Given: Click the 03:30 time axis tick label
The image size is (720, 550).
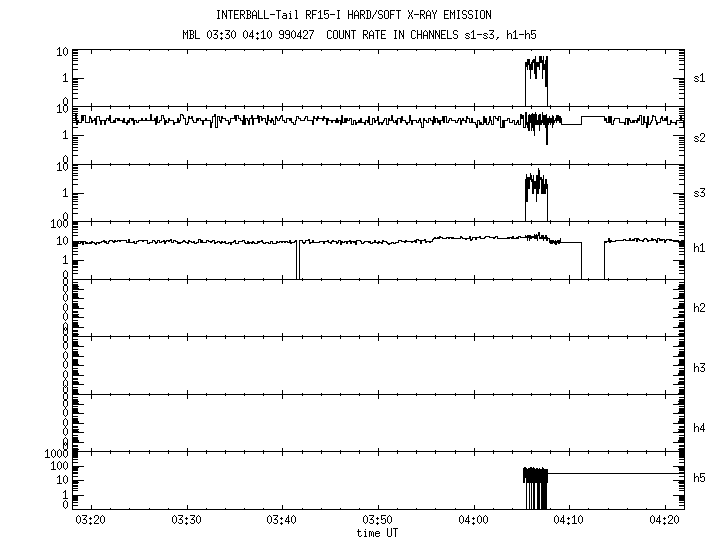Looking at the screenshot, I should (186, 520).
